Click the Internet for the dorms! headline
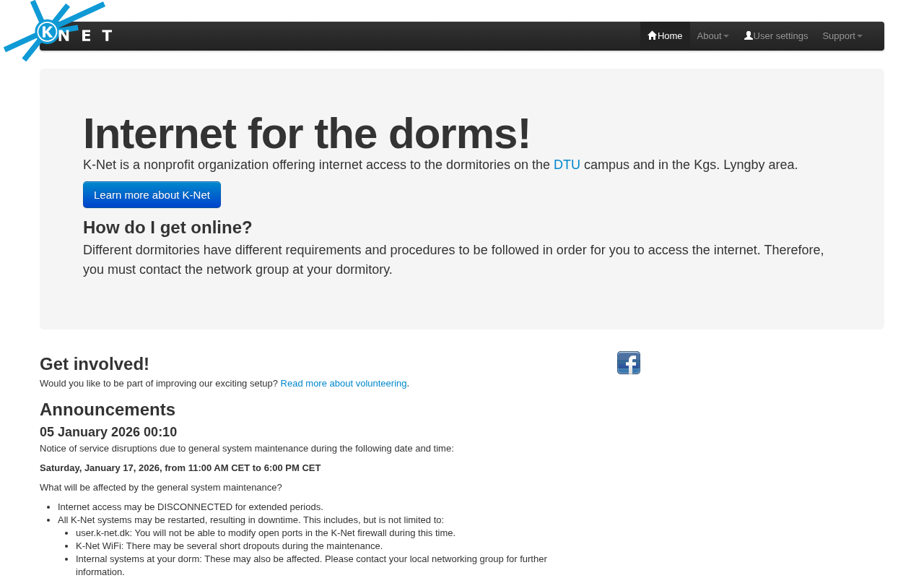 click(307, 134)
